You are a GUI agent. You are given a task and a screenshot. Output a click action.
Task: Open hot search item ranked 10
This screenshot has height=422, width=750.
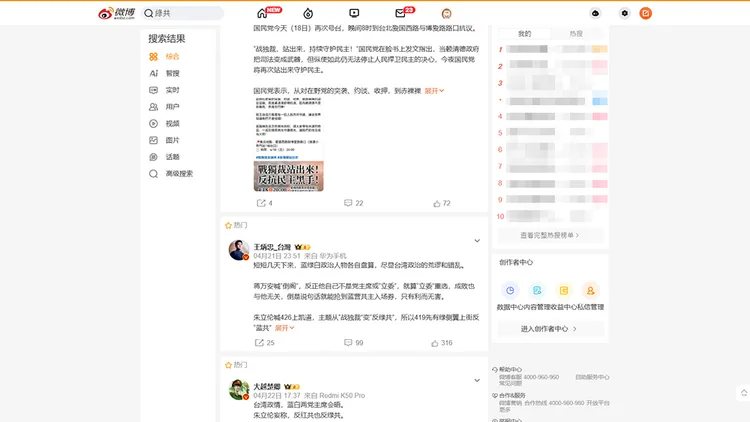point(552,216)
